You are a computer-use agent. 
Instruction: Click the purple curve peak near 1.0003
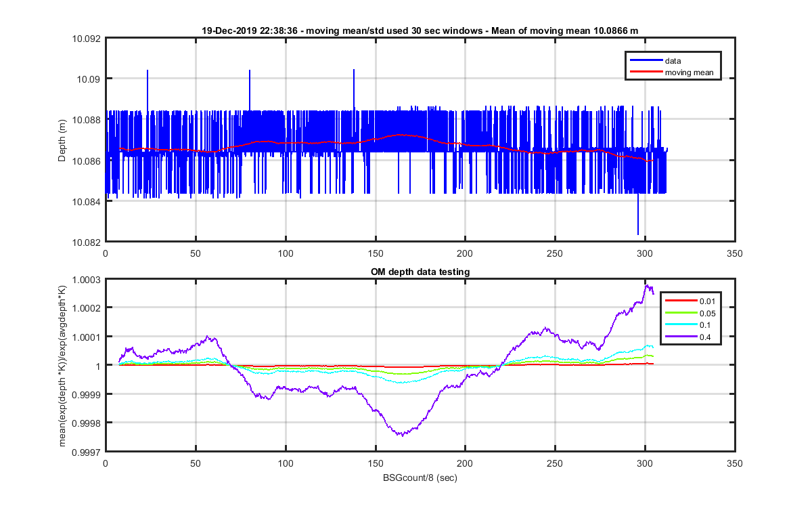point(647,287)
